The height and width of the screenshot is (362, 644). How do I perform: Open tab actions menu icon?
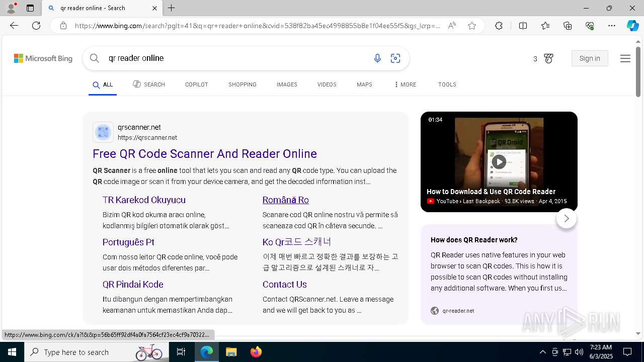[x=30, y=8]
